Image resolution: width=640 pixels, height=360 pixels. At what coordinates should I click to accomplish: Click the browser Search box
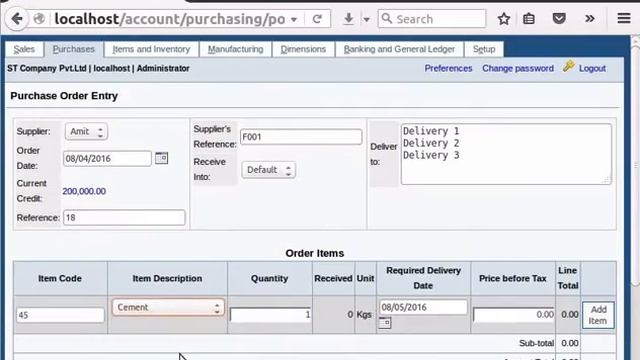432,19
